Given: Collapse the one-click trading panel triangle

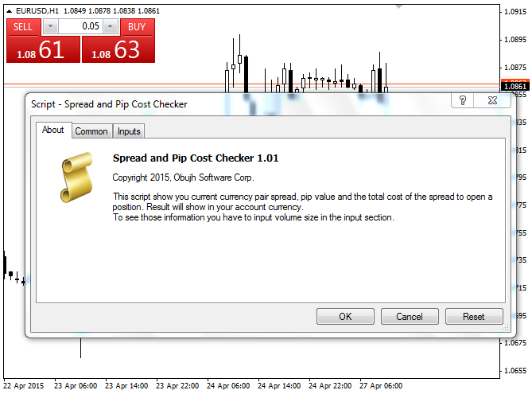Looking at the screenshot, I should 10,10.
